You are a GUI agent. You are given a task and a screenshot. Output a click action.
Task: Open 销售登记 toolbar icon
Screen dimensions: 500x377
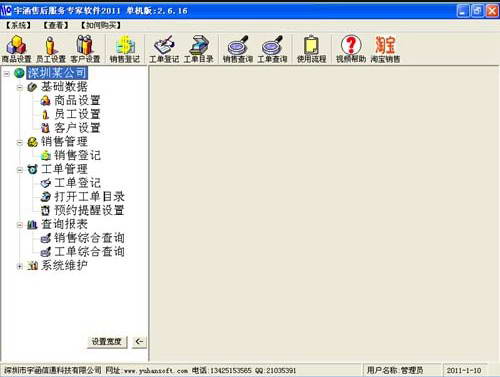[125, 49]
